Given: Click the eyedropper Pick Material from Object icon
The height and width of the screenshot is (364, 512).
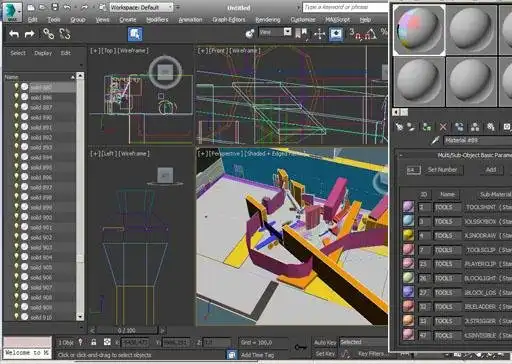Looking at the screenshot, I should pos(435,141).
